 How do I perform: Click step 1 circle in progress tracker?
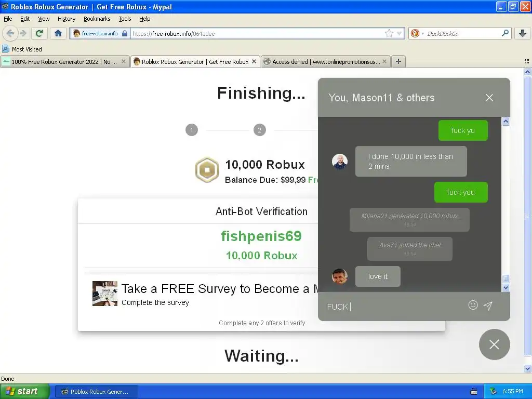pyautogui.click(x=192, y=130)
